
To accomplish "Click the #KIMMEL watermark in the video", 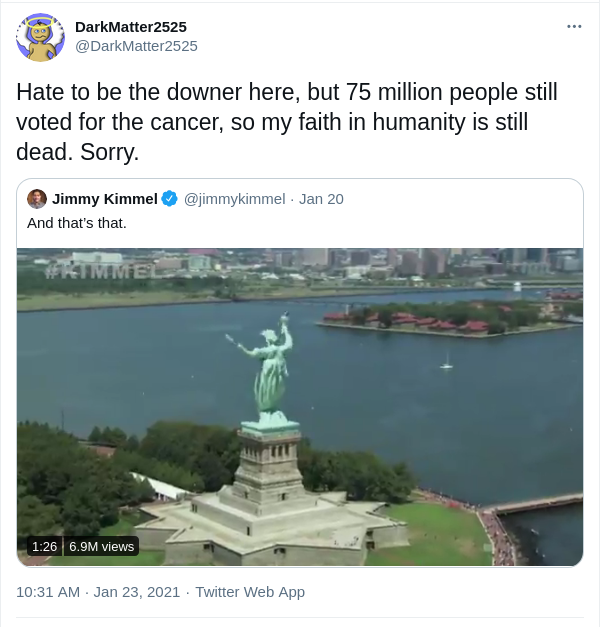I will [x=100, y=271].
